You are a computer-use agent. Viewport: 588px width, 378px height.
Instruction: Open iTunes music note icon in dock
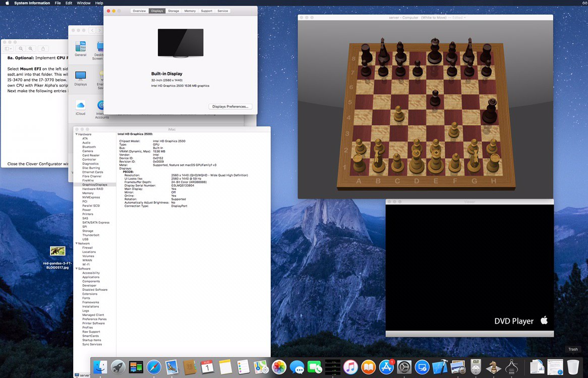click(350, 367)
